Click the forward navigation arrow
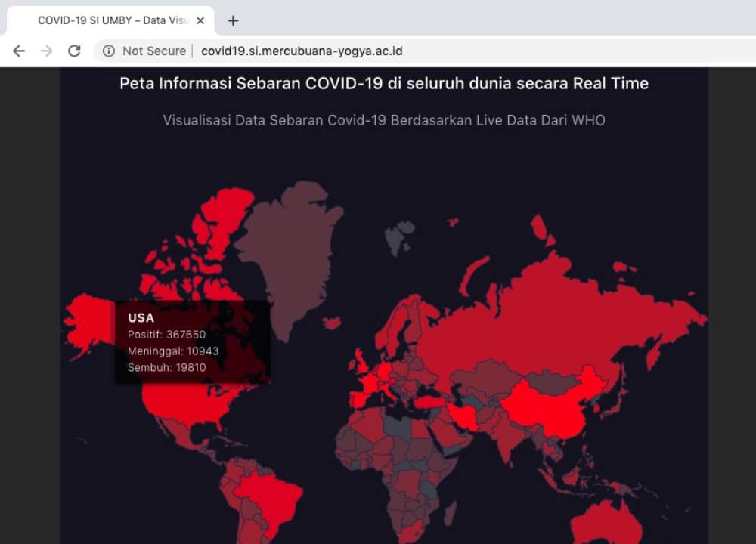 (x=46, y=51)
